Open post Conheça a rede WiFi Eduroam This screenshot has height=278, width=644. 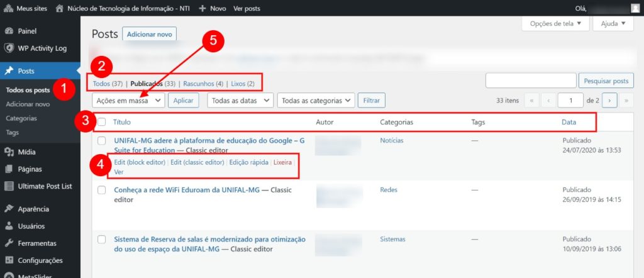(x=187, y=190)
